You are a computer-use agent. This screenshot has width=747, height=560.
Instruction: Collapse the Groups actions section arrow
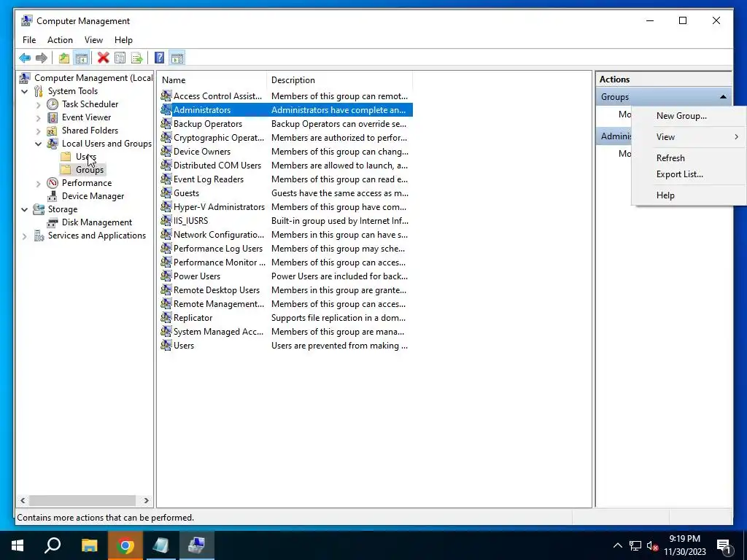723,97
